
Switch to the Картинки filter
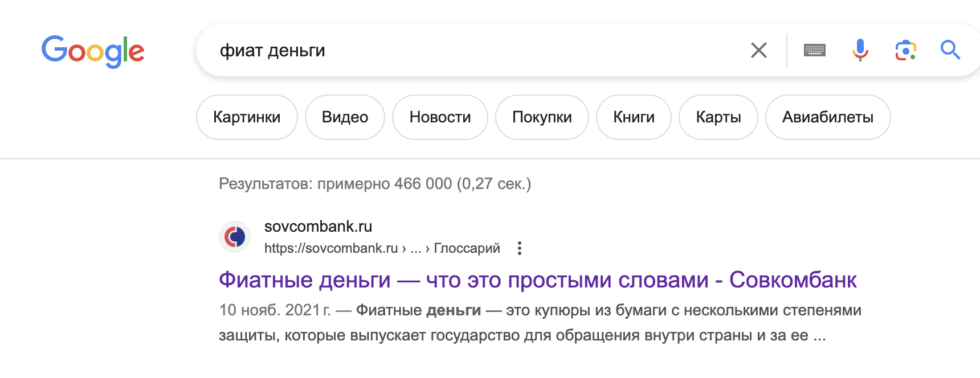tap(247, 117)
